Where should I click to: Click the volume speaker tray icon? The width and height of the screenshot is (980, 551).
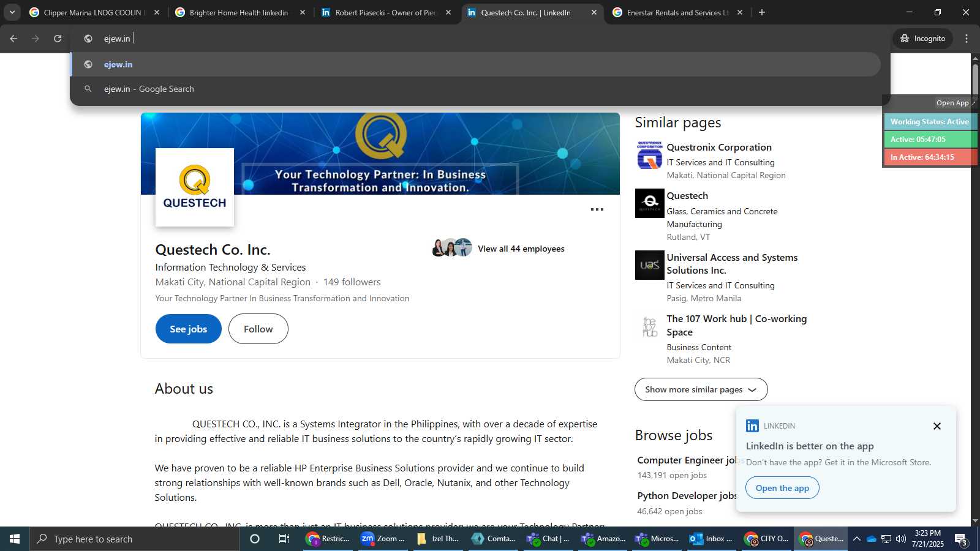[x=901, y=539]
